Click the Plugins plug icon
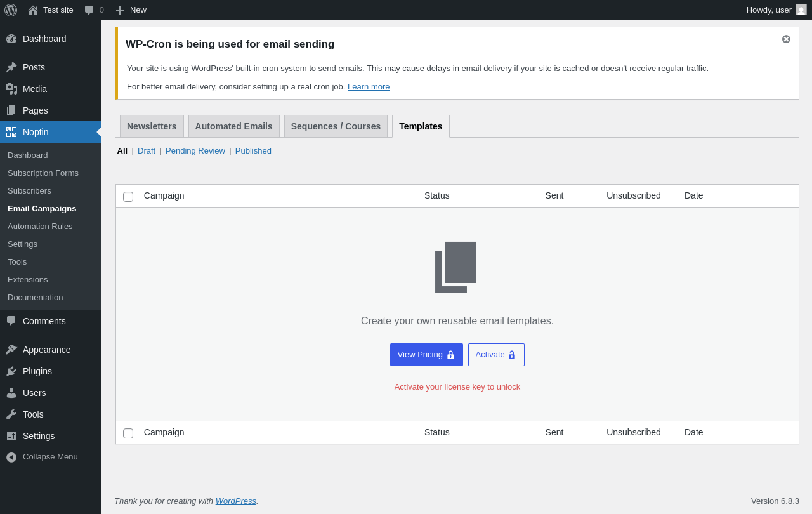Screen dimensions: 812x514 click(11, 371)
